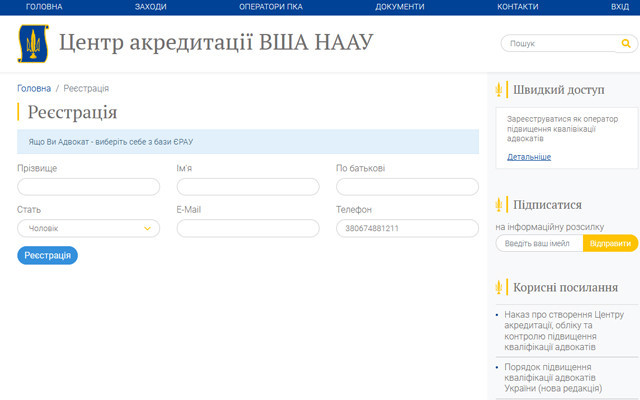Open the ЗАХОДИ menu item

(x=151, y=7)
